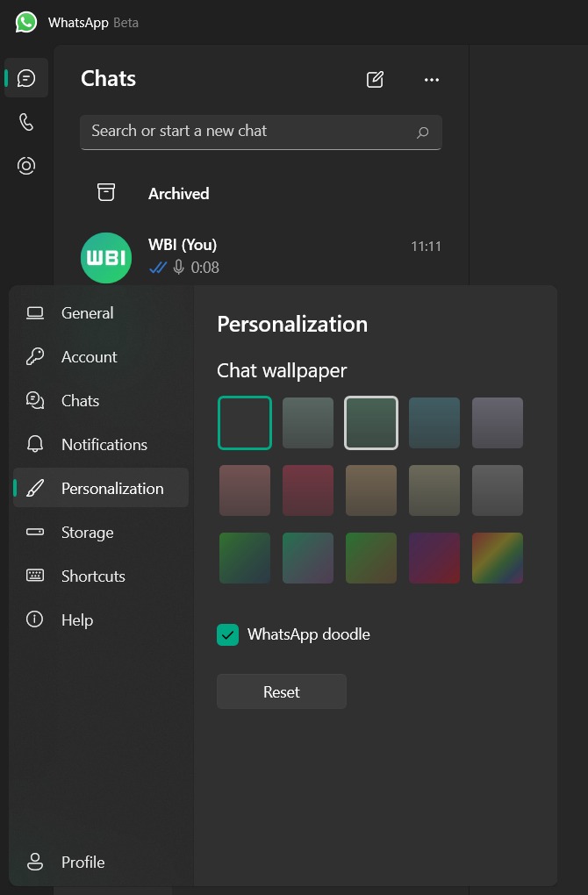Uncheck the WhatsApp doodle checkbox
Screen dimensions: 588x895
click(228, 634)
